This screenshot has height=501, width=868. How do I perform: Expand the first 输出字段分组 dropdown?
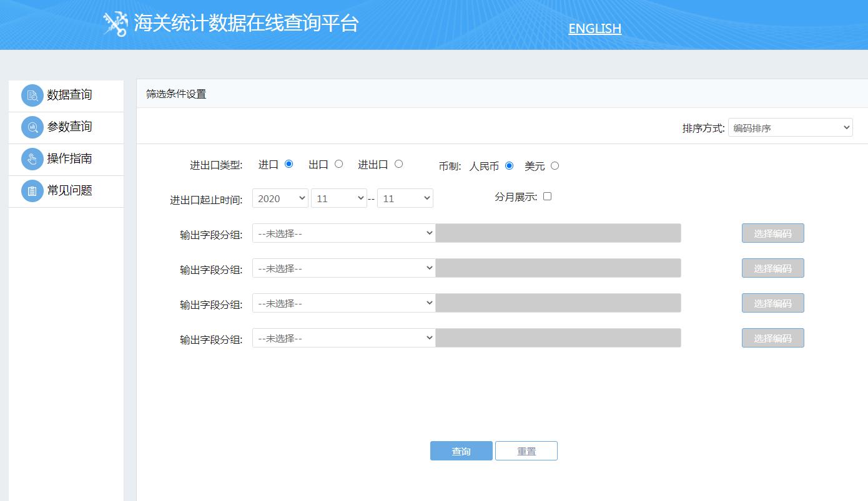[x=343, y=232]
